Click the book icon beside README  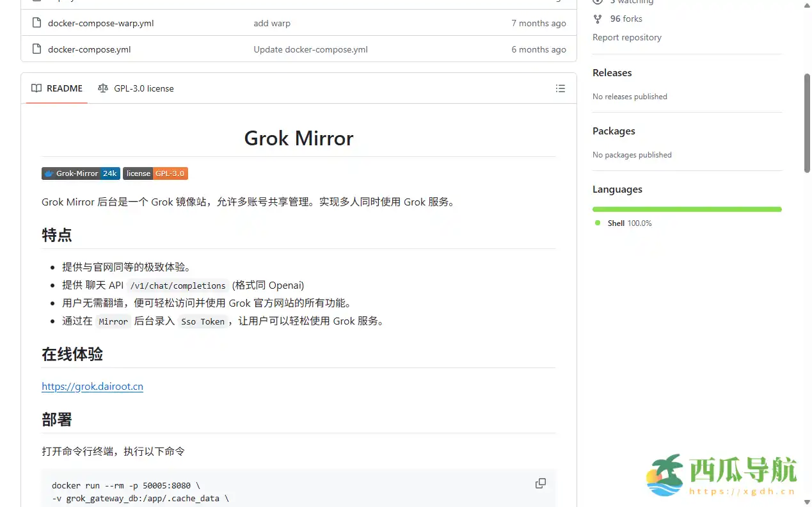(36, 88)
